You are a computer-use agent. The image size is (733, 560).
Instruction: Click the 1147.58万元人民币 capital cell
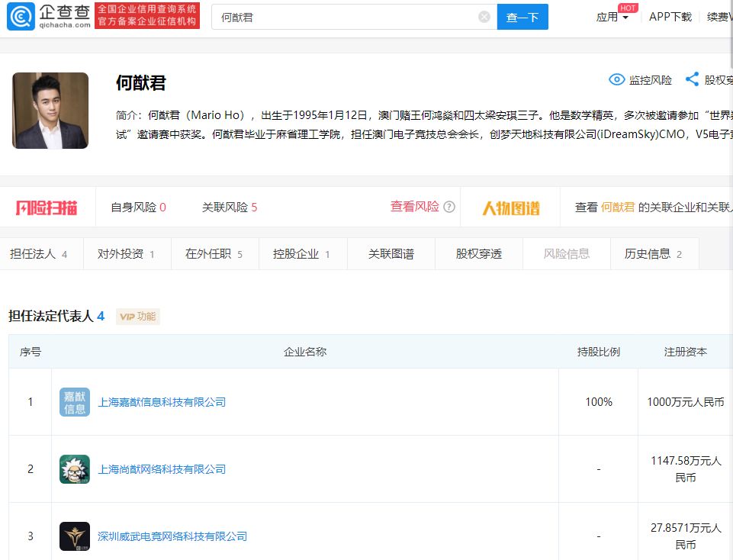[x=685, y=469]
